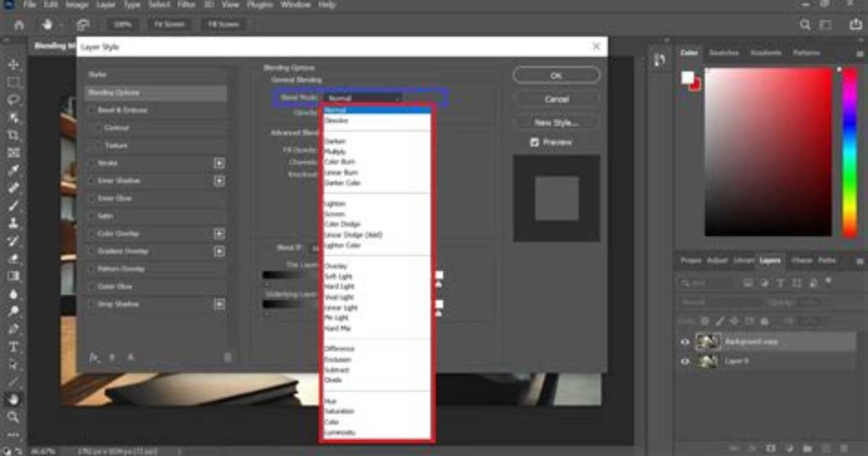This screenshot has height=456, width=868.
Task: Open the workspace switcher icon at top right
Action: 825,25
